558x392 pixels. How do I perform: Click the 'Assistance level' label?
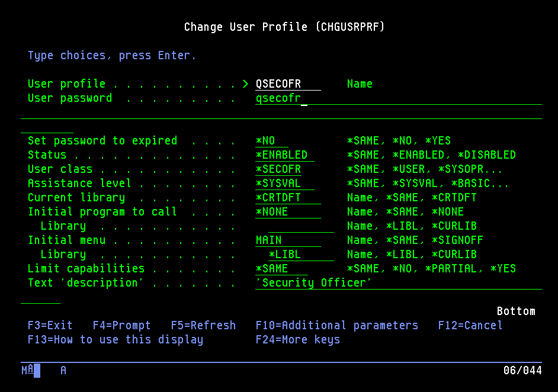(80, 184)
